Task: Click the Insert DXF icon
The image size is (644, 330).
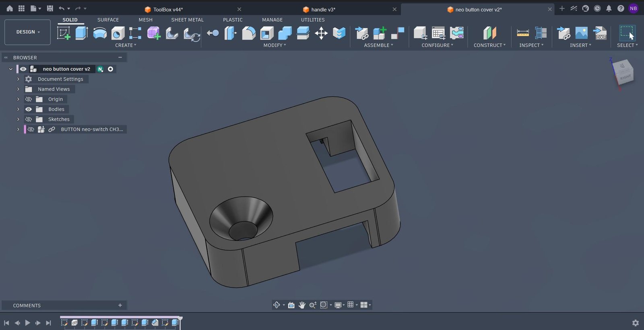Action: [x=600, y=33]
